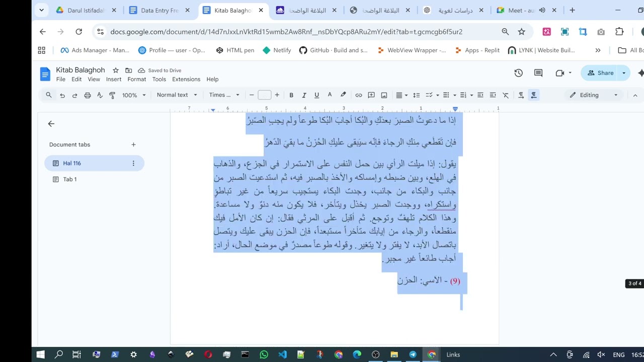Open the Netlify bookmark
644x362 pixels.
277,50
